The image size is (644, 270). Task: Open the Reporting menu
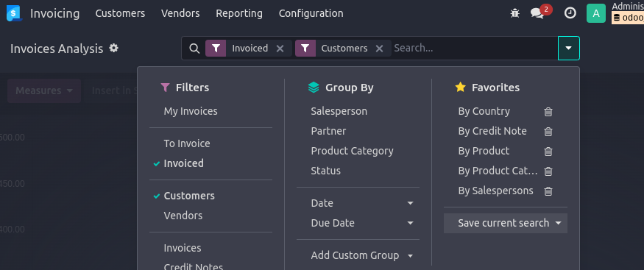click(x=239, y=13)
